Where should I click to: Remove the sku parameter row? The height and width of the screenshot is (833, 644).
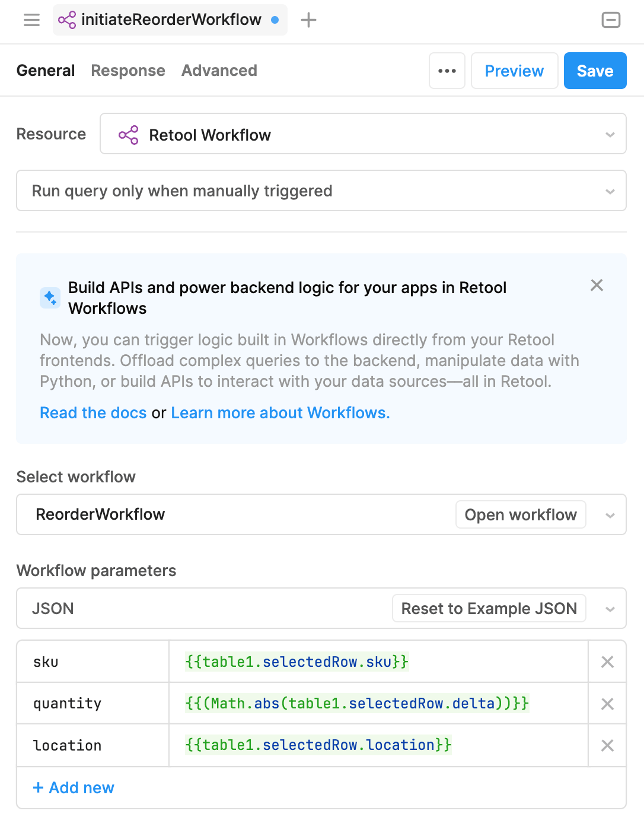(607, 662)
